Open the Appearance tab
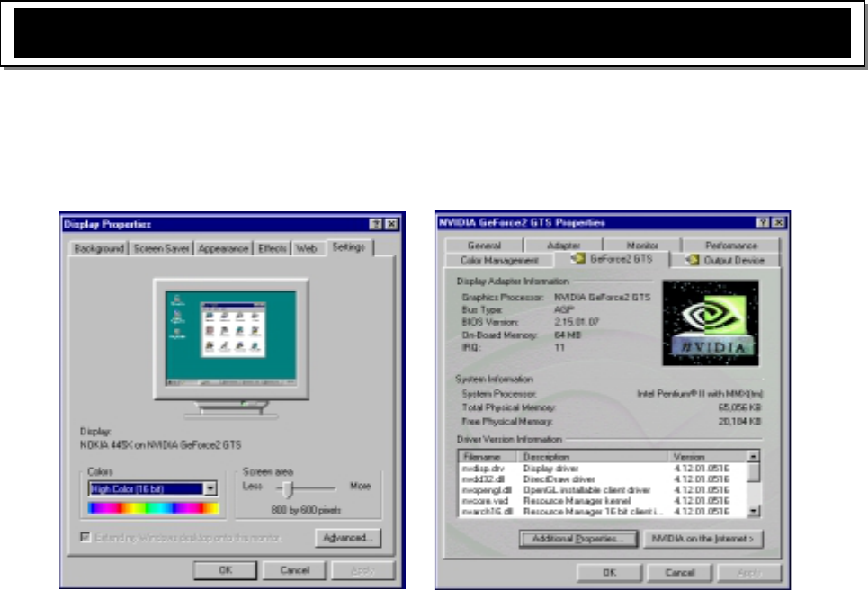The height and width of the screenshot is (599, 868). pyautogui.click(x=223, y=248)
